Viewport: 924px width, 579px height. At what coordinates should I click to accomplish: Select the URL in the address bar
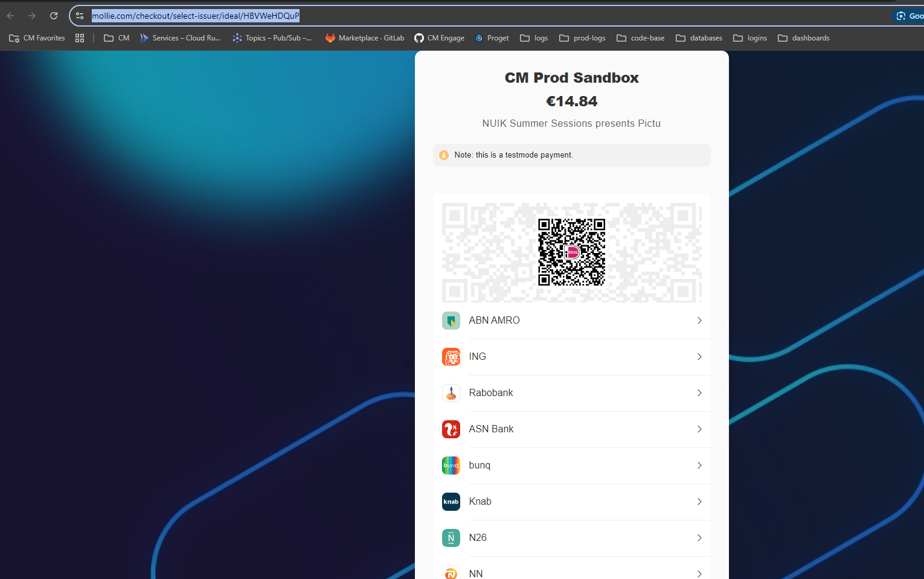point(195,16)
